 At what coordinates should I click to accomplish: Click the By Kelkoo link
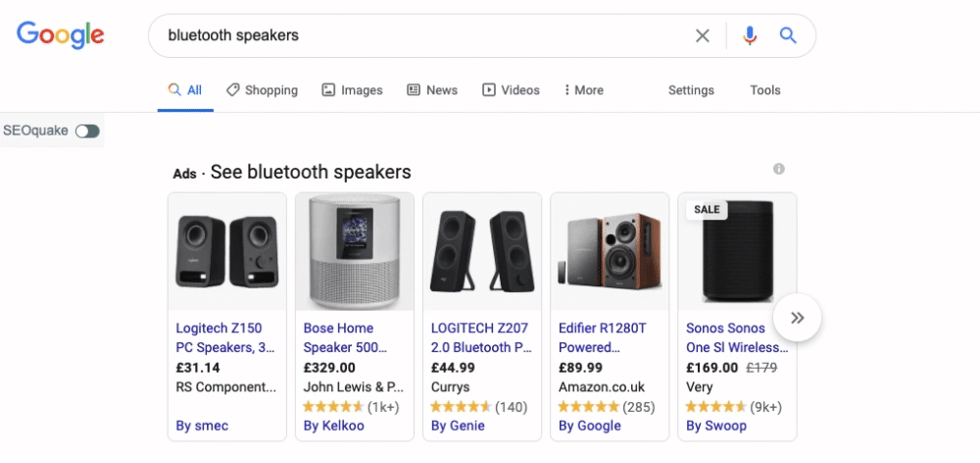[334, 426]
